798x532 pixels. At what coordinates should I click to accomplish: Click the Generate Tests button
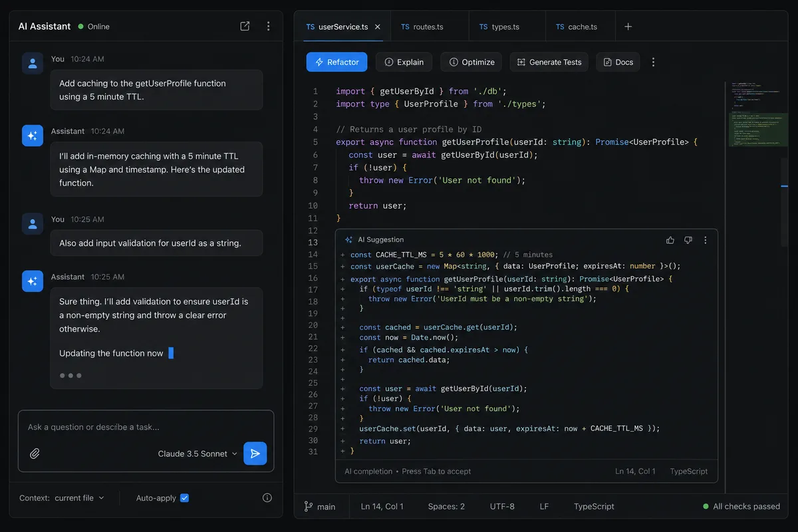coord(549,62)
